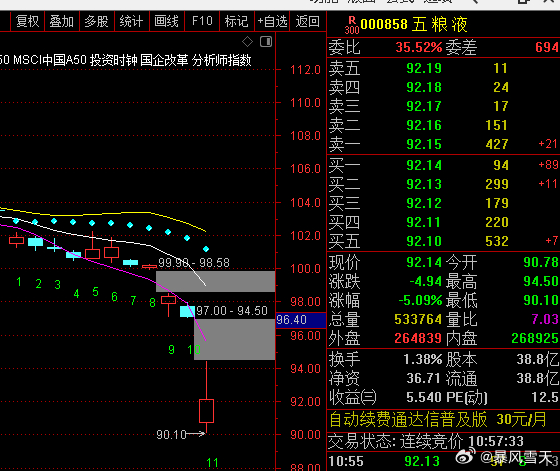The height and width of the screenshot is (471, 560).
Task: Click the 标记 mark button
Action: tap(236, 21)
